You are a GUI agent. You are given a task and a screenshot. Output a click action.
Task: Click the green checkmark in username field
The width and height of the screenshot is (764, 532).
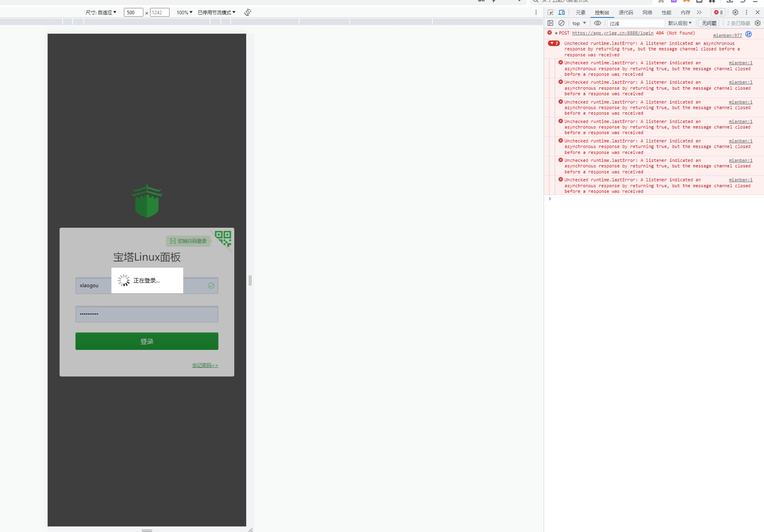[211, 286]
